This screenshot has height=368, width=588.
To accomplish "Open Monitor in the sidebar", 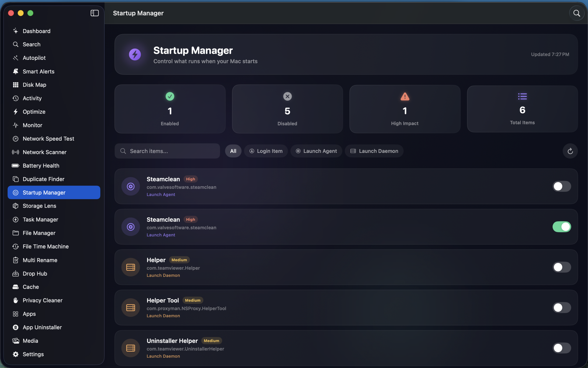I will pos(54,125).
